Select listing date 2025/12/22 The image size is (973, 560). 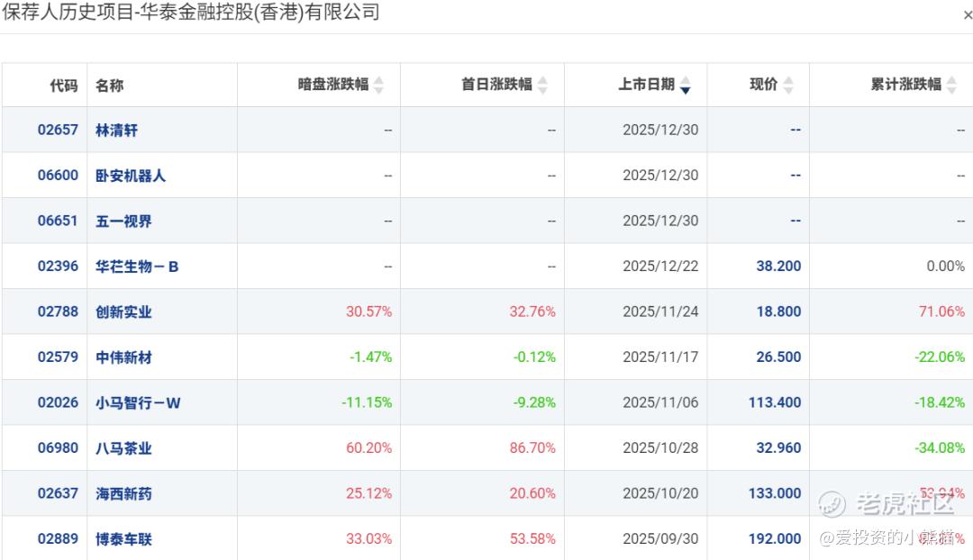[x=660, y=266]
